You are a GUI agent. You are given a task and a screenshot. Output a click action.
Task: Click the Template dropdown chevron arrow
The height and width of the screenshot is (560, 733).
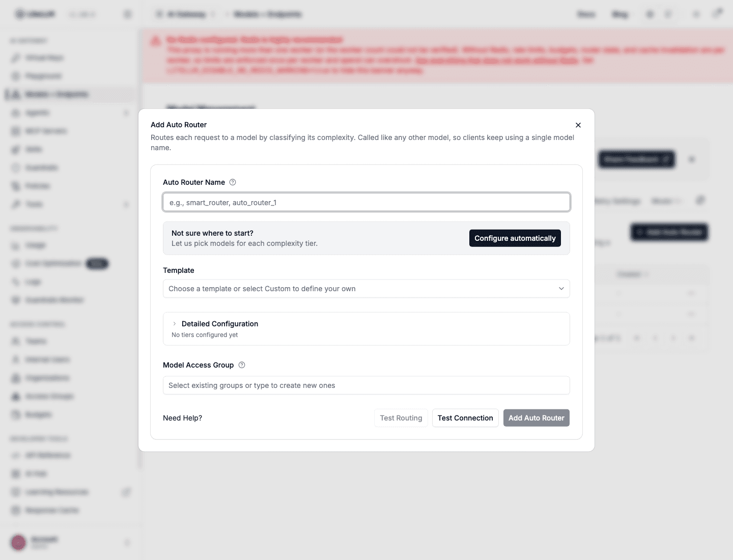[561, 289]
